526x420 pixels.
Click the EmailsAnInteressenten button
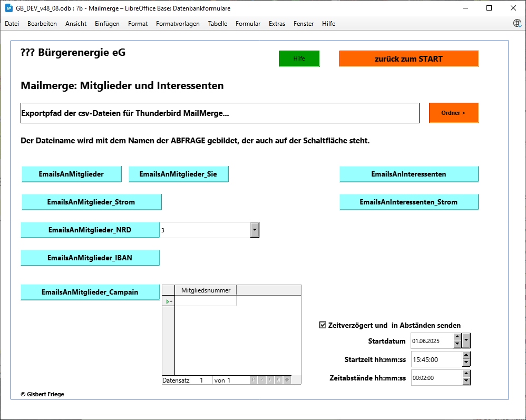(x=409, y=174)
